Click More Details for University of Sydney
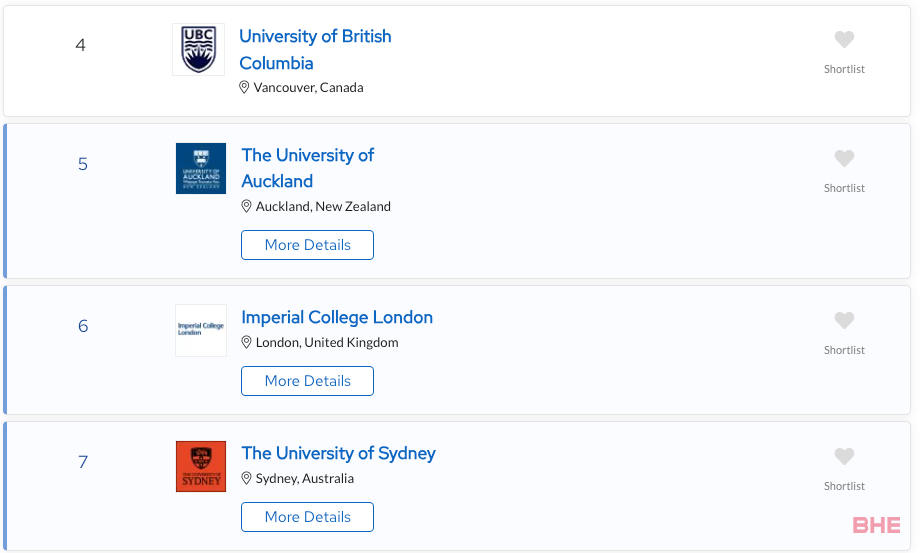 307,517
